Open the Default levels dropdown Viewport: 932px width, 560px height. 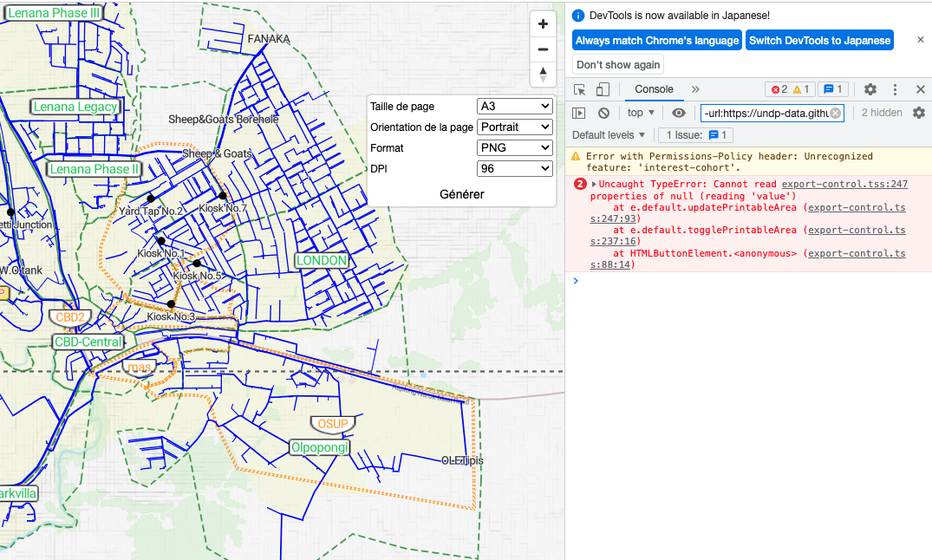(609, 135)
